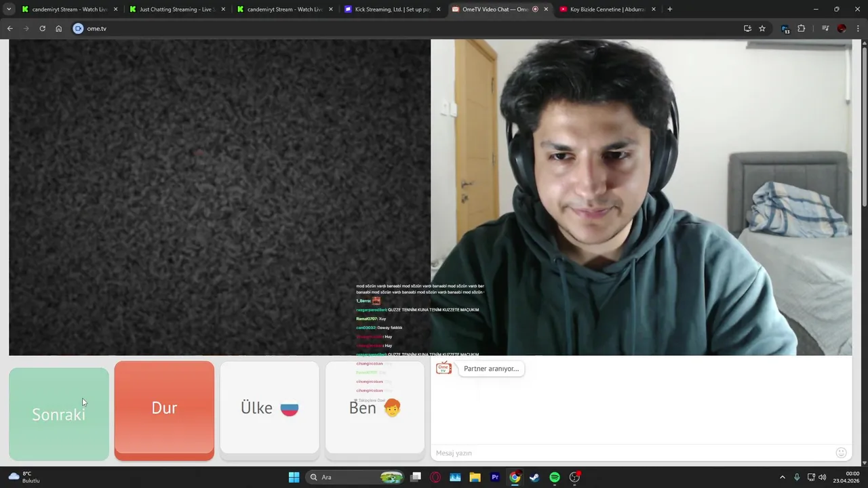Viewport: 868px width, 488px height.
Task: Open Adobe Premiere Pro from taskbar
Action: coord(495,477)
